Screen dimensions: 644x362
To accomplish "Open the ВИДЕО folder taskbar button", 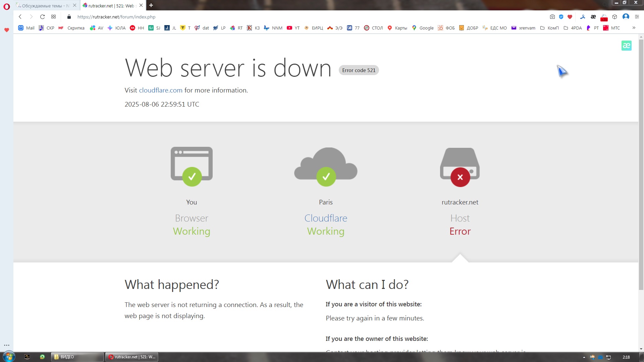I will 77,357.
